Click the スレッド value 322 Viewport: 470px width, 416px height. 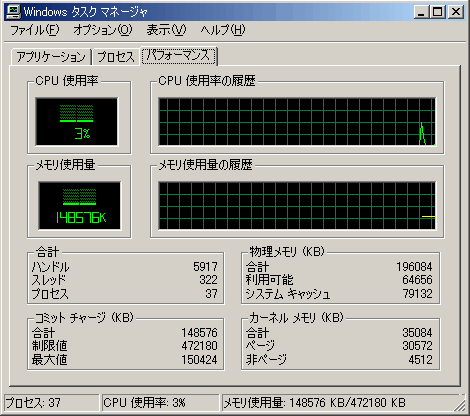coord(208,280)
